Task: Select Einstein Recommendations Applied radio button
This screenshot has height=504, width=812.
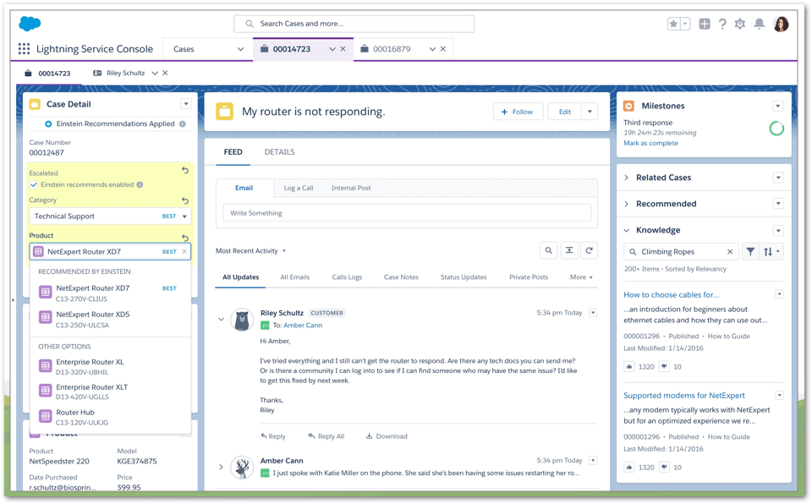Action: coord(48,123)
